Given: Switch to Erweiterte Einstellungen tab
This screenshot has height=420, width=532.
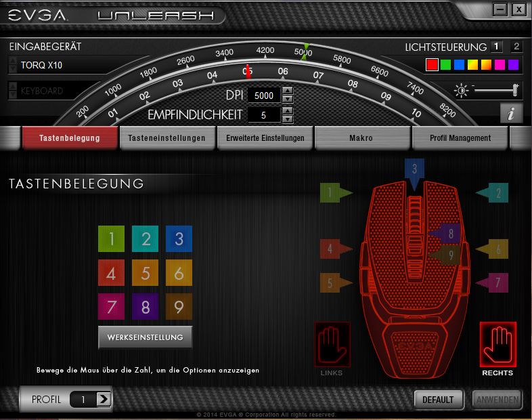Looking at the screenshot, I should coord(265,138).
